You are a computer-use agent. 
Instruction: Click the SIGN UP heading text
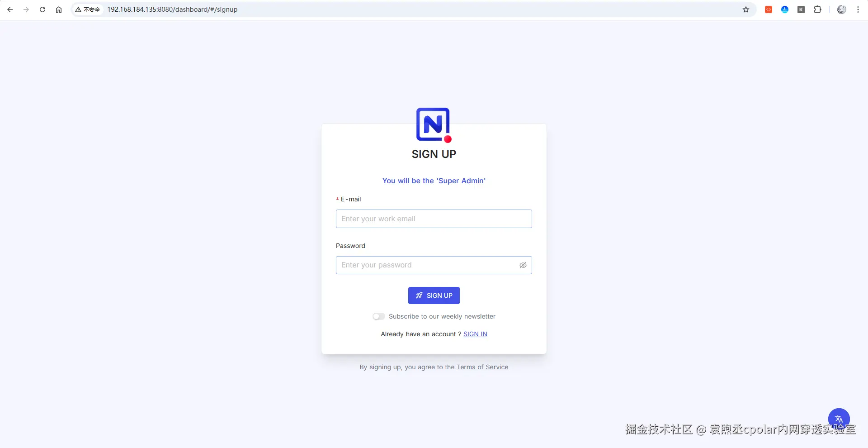434,154
